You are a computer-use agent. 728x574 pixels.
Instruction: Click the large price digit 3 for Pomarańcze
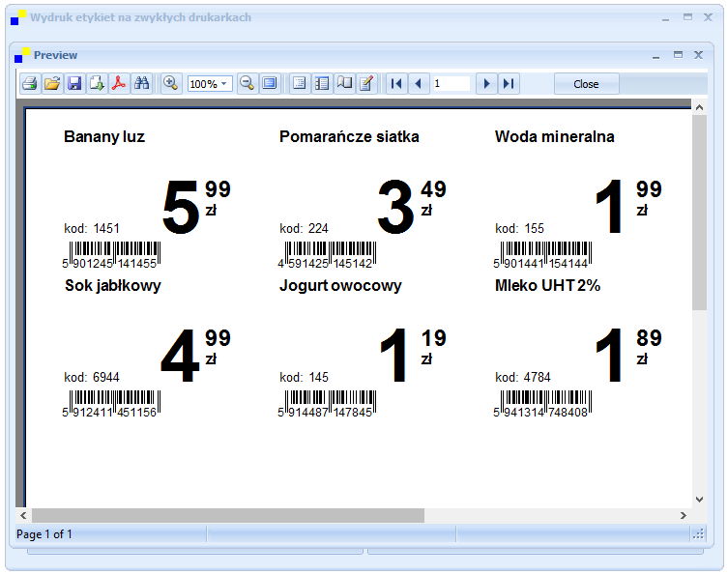(395, 207)
